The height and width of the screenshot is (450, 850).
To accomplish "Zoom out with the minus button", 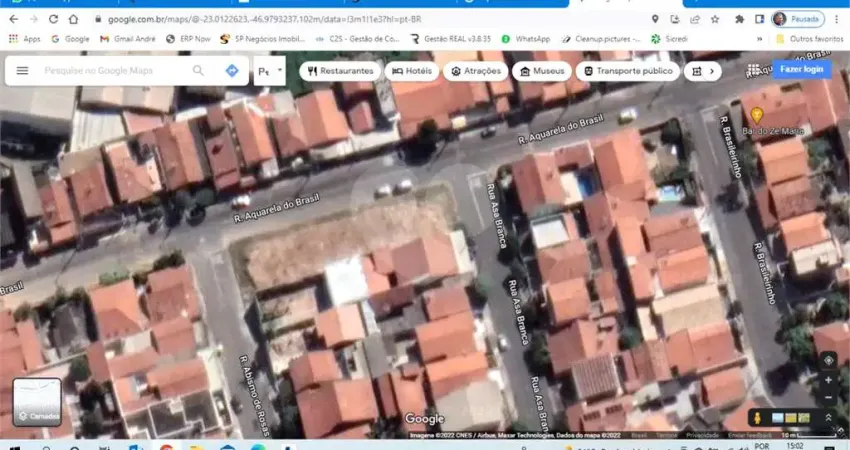I will click(x=828, y=398).
